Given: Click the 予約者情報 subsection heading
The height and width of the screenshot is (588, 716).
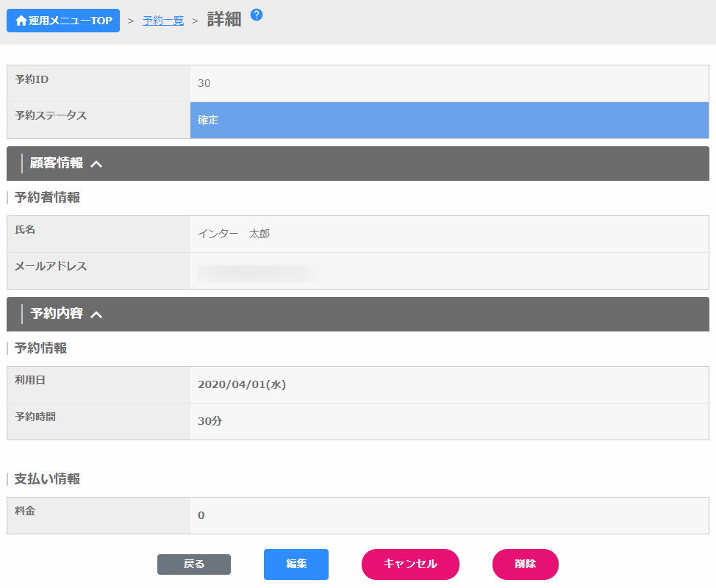Looking at the screenshot, I should (x=47, y=197).
